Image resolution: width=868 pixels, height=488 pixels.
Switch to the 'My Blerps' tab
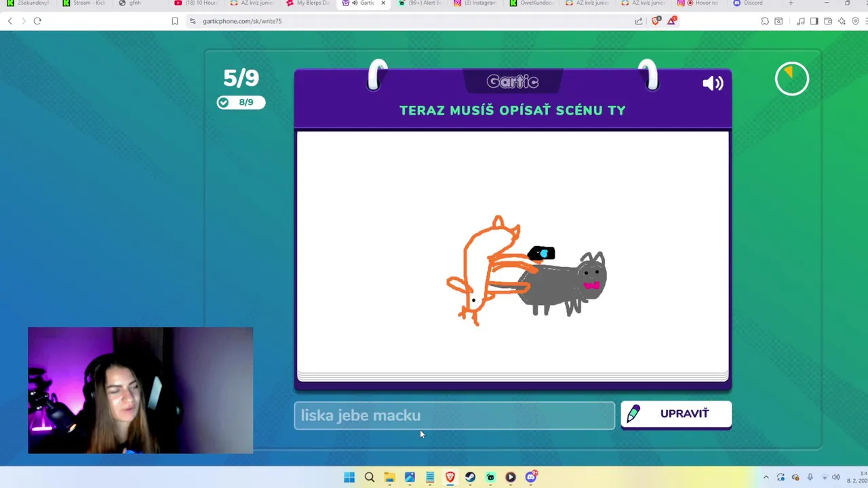(309, 3)
